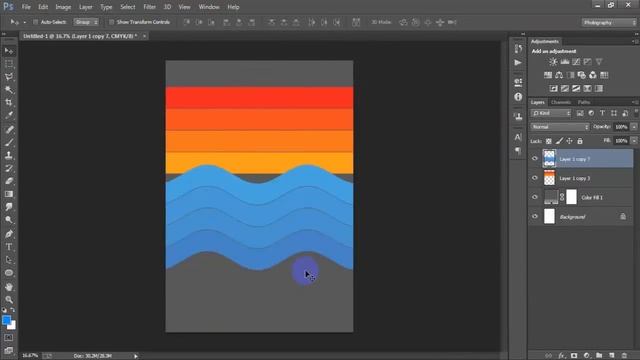Open the Filter menu
640x360 pixels.
tap(149, 7)
